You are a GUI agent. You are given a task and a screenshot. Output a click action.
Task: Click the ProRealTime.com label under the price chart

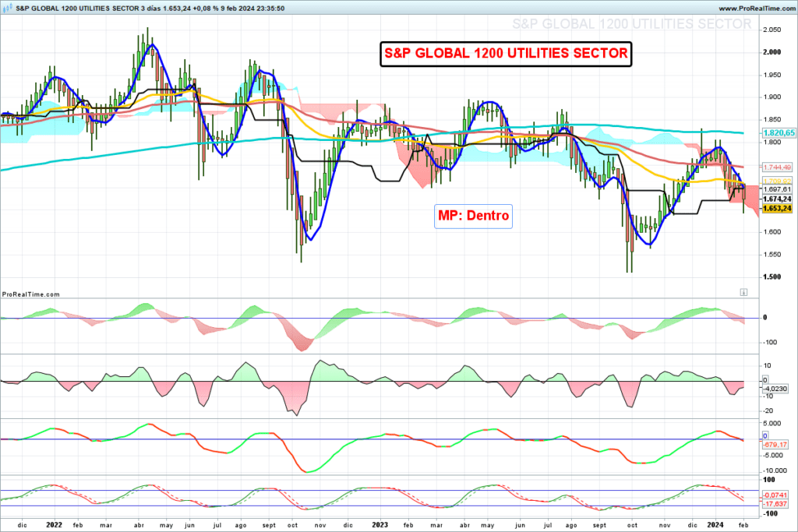(x=30, y=294)
